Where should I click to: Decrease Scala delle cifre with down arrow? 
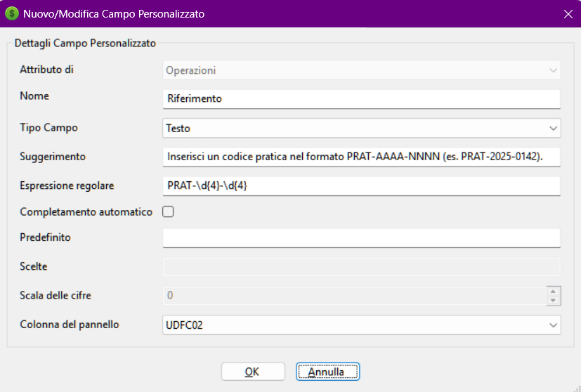tap(554, 301)
